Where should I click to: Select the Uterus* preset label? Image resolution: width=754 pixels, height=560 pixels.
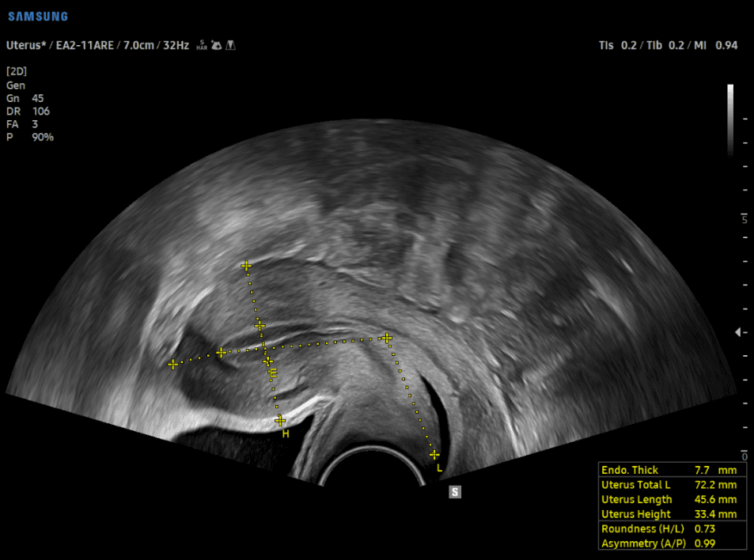[x=26, y=45]
